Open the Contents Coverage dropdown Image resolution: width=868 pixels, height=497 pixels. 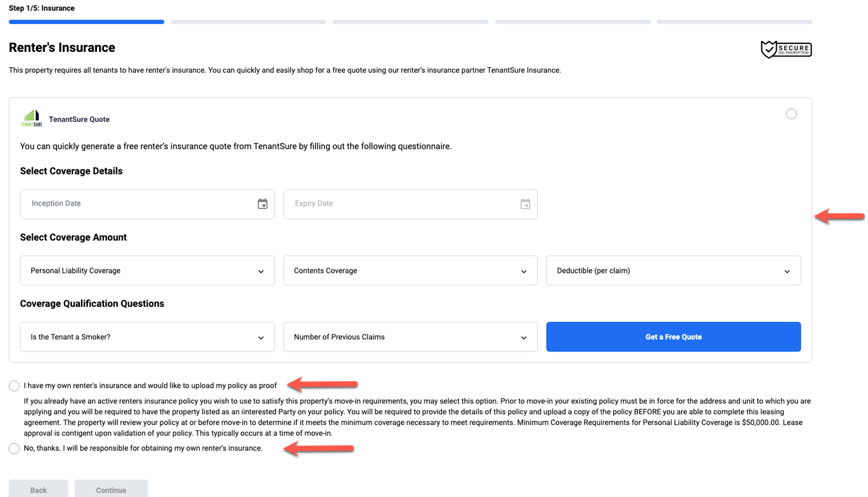click(x=411, y=270)
